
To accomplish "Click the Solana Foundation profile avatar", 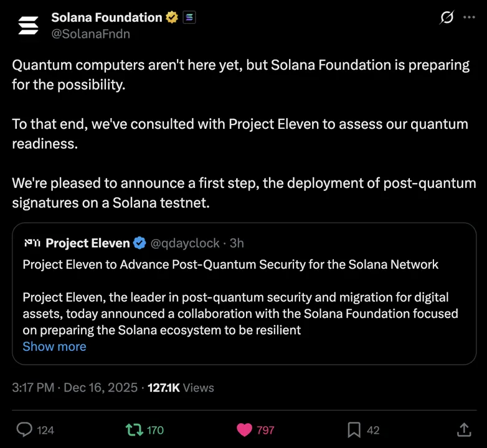I will click(28, 26).
